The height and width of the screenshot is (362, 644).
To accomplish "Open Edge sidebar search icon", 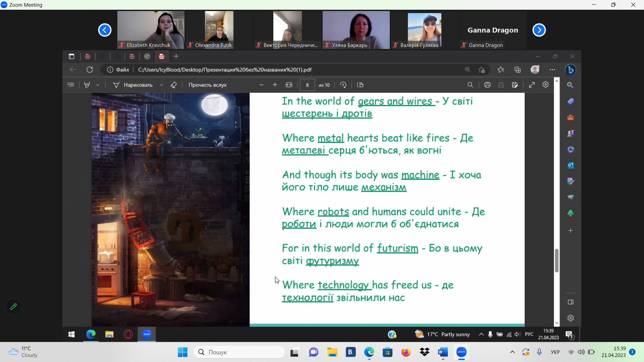I will [570, 85].
